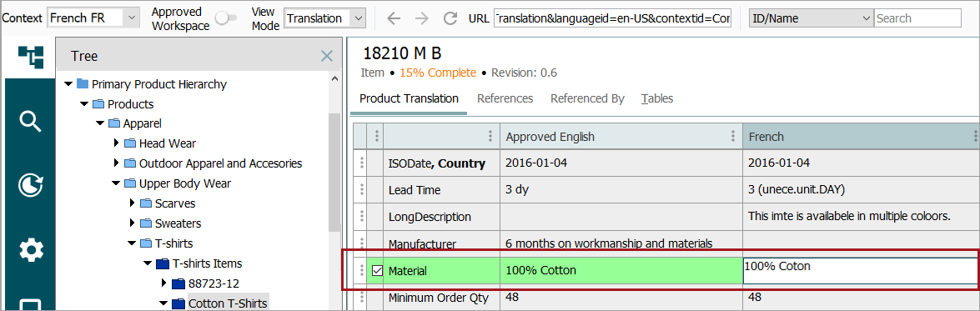
Task: Grab the Material row handle dots
Action: click(361, 271)
